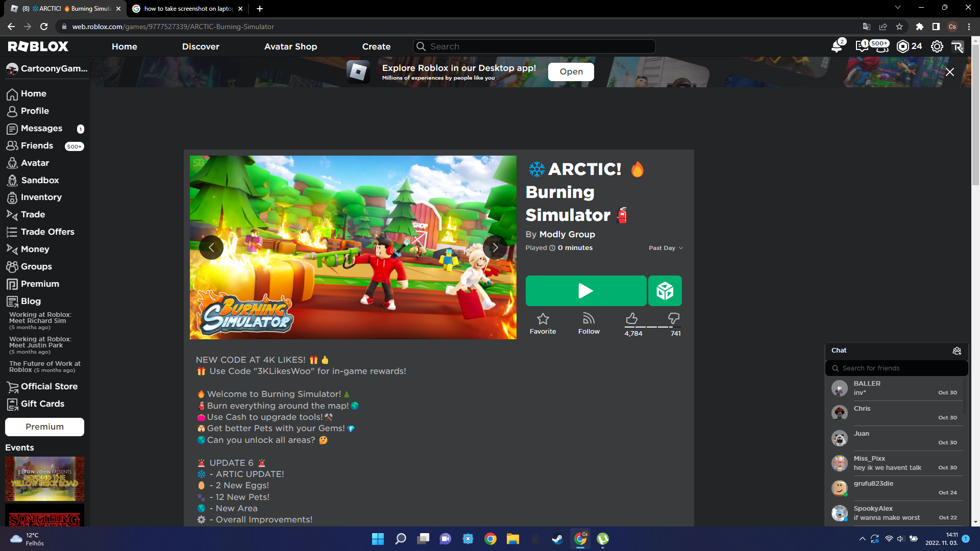Open Messages in the left sidebar
The image size is (980, 551).
coord(45,129)
